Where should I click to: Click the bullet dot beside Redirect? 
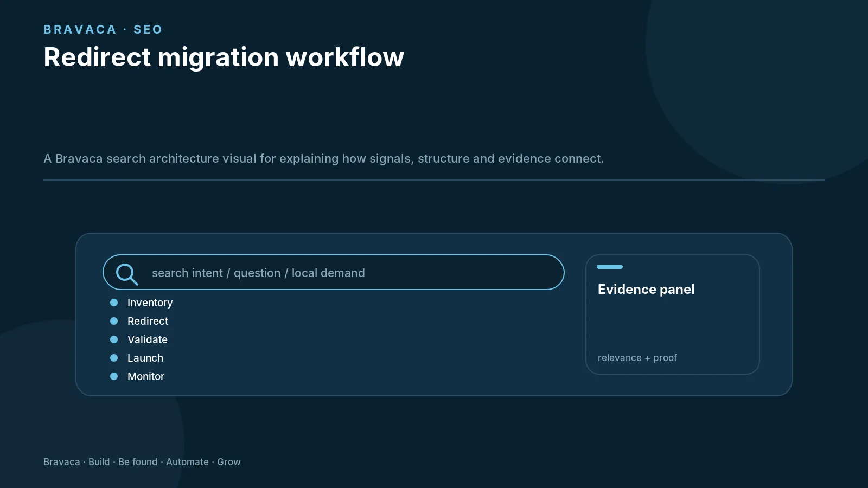114,321
